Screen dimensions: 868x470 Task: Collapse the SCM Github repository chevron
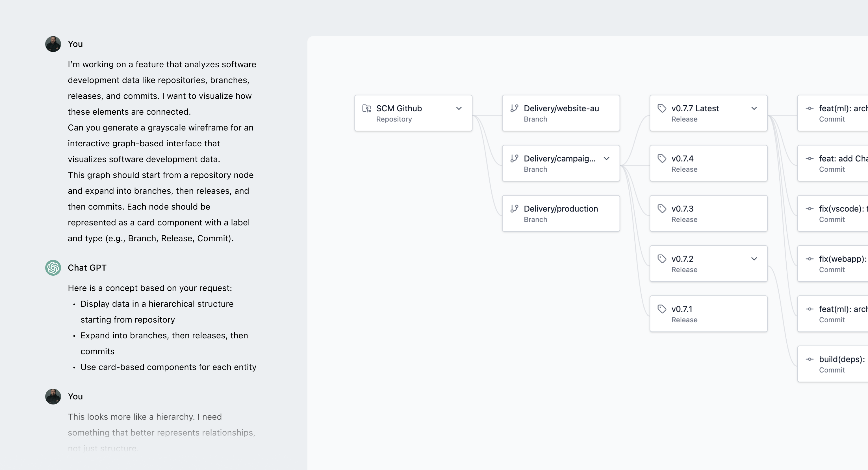[459, 108]
